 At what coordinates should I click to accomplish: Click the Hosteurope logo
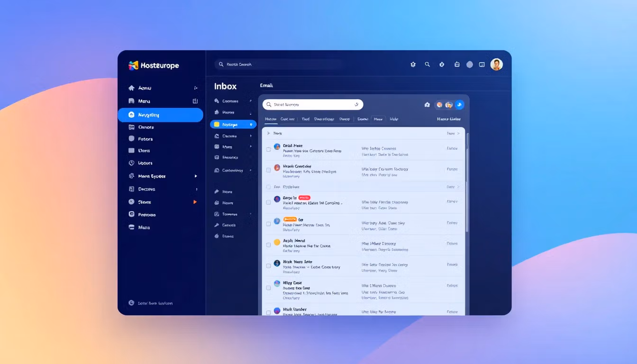tap(154, 65)
